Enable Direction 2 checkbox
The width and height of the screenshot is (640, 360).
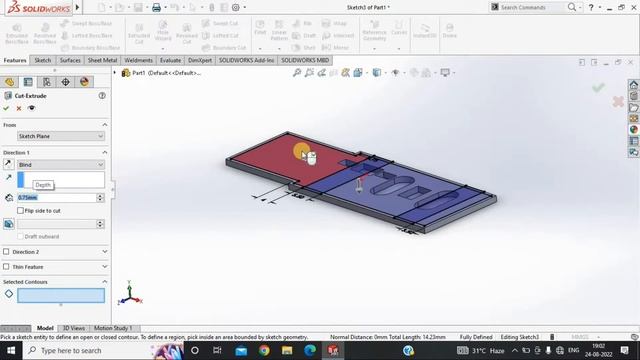[6, 252]
